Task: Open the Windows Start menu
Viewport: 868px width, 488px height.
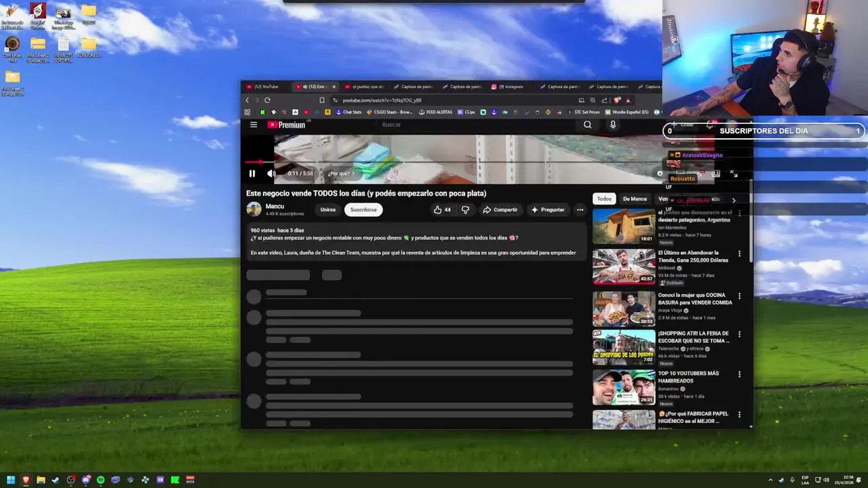Action: coord(11,480)
